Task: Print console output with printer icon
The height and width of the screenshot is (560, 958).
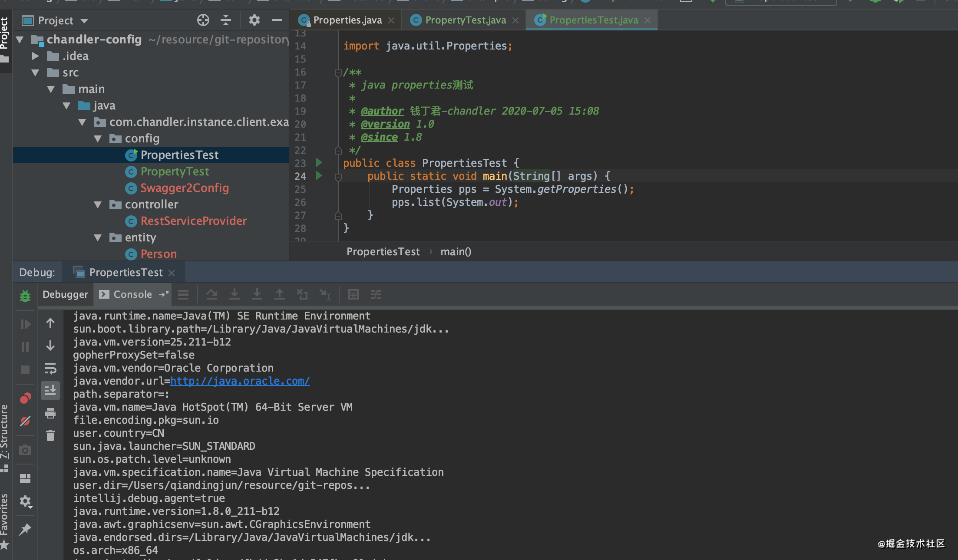Action: (50, 413)
